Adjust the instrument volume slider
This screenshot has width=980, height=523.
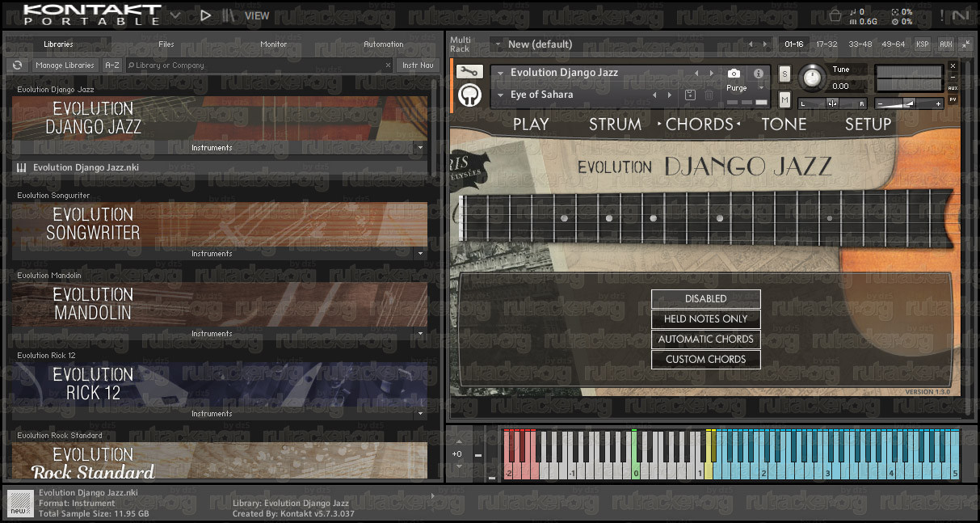(x=910, y=103)
